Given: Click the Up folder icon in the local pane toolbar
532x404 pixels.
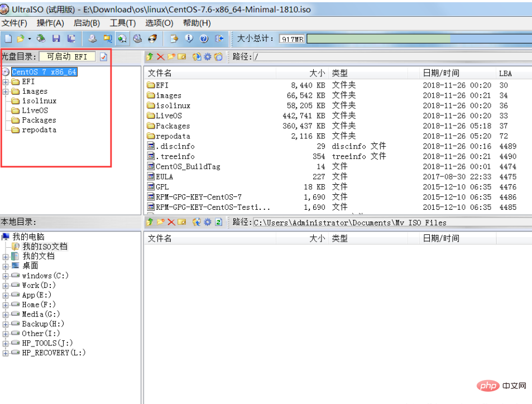Looking at the screenshot, I should pyautogui.click(x=150, y=222).
